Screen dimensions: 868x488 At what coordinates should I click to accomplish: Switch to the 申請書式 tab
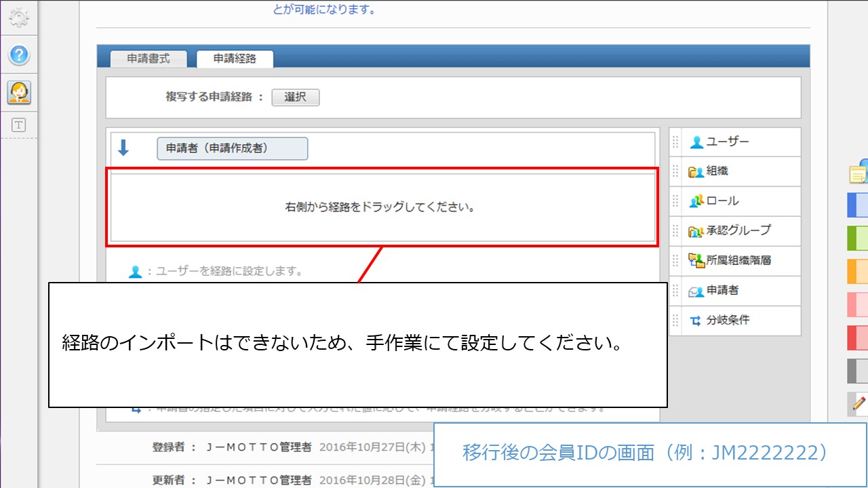(x=147, y=59)
